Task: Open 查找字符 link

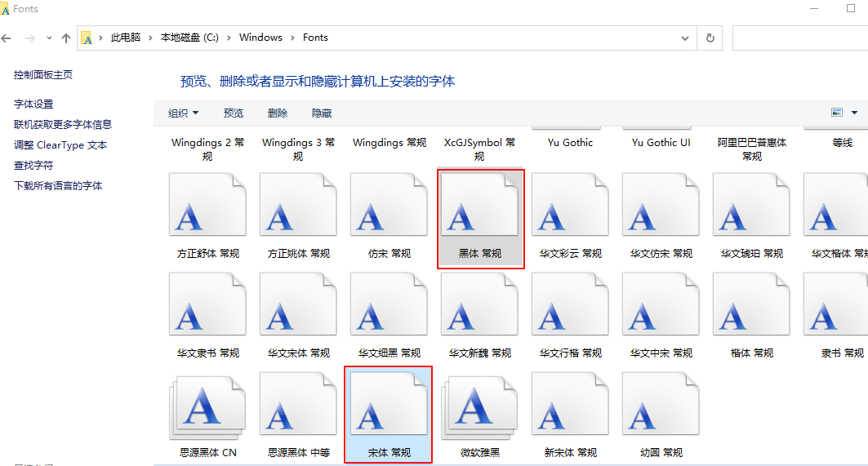Action: (x=33, y=166)
